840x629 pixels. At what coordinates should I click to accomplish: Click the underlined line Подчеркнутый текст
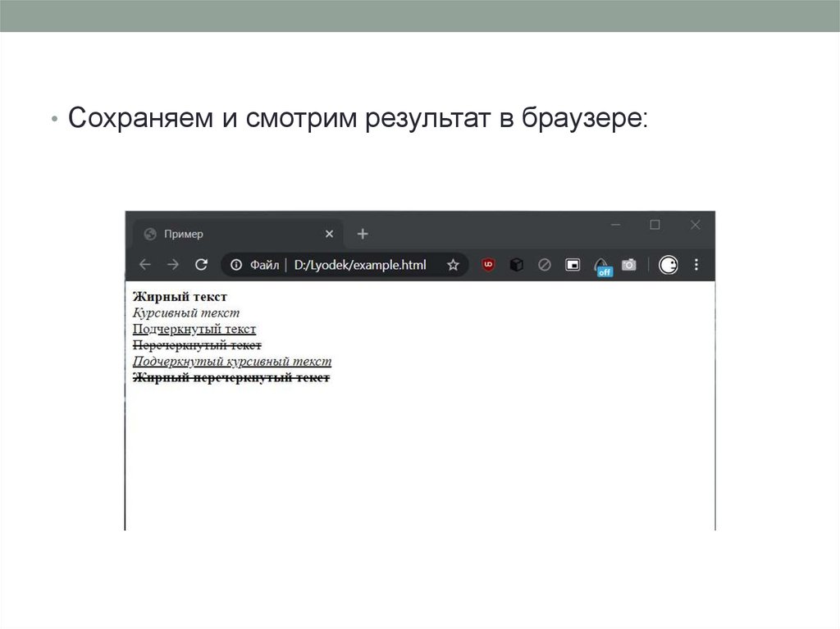(x=194, y=328)
